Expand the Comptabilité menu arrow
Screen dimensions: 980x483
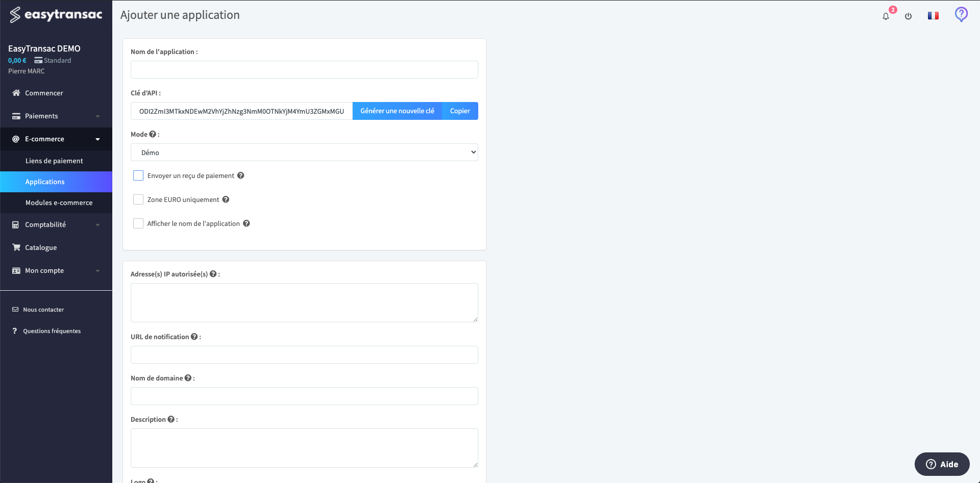97,225
